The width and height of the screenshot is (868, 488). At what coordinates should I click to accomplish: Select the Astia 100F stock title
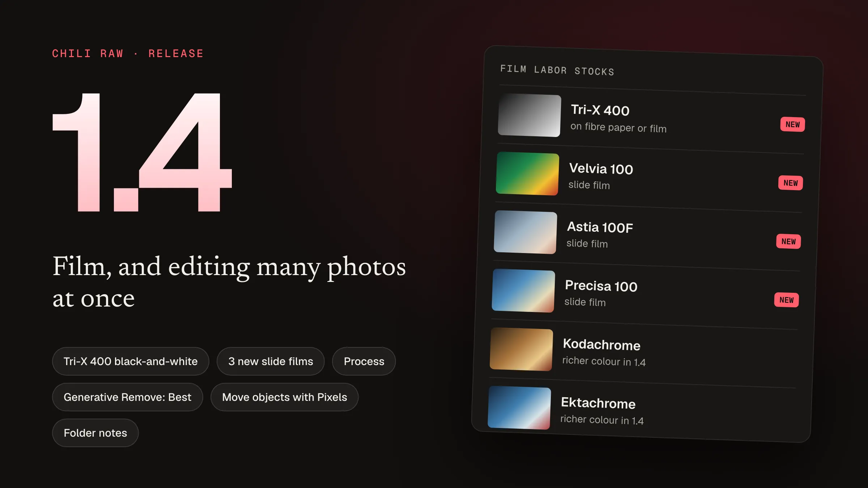coord(600,227)
